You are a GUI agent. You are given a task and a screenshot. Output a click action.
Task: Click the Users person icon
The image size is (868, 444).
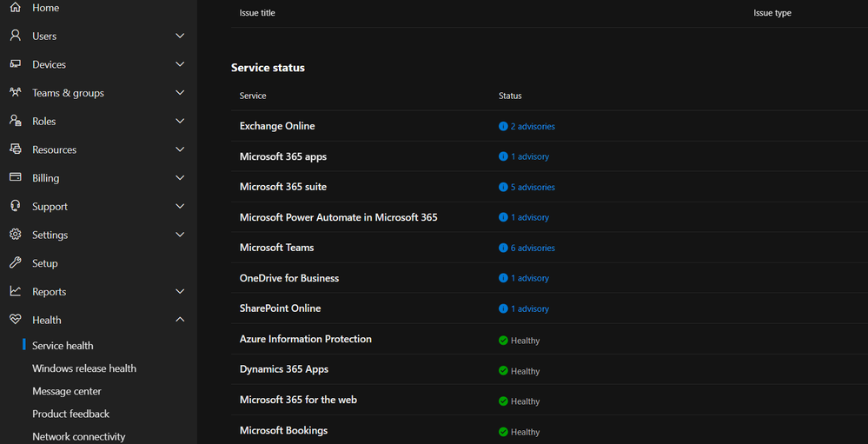16,36
